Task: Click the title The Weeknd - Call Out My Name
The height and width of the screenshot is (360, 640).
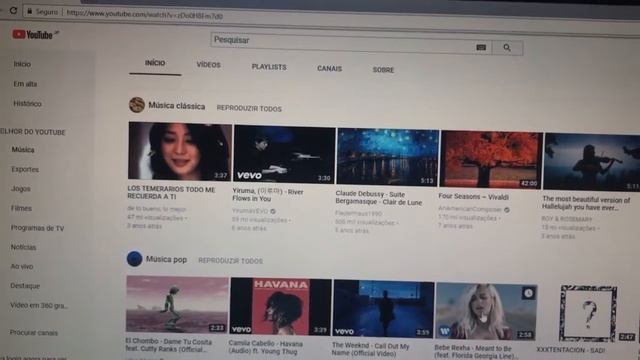Action: (x=371, y=349)
